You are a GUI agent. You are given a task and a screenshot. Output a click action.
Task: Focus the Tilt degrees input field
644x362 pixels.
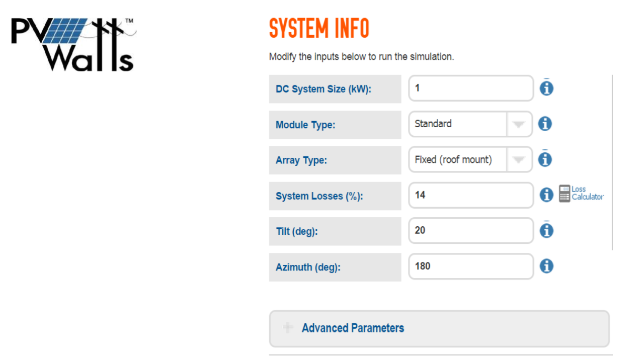[x=470, y=231]
